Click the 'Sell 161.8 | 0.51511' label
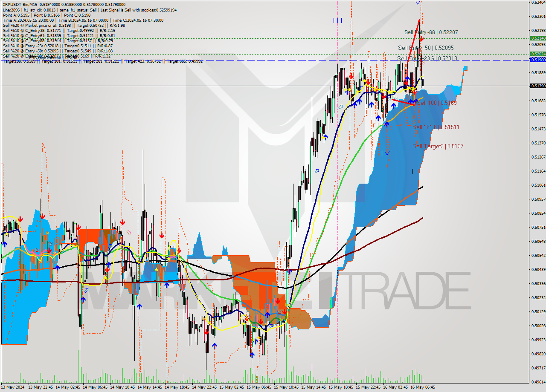The height and width of the screenshot is (392, 546). (x=436, y=127)
